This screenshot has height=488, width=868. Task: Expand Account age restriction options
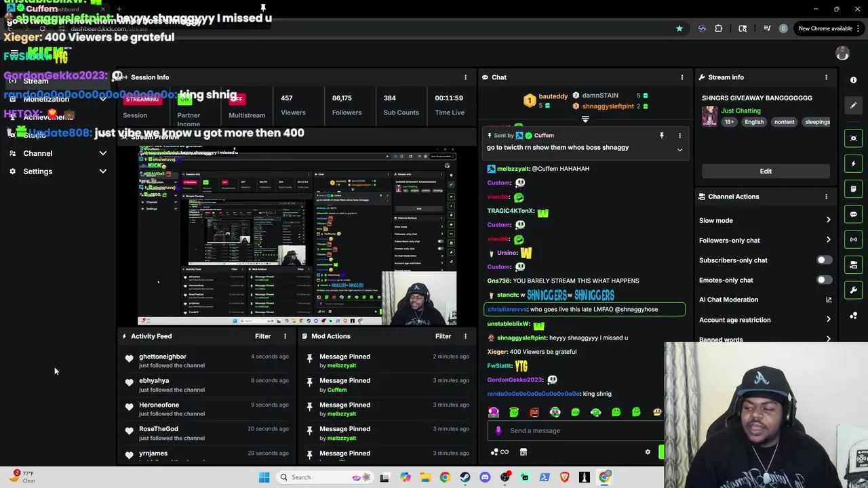click(x=828, y=320)
